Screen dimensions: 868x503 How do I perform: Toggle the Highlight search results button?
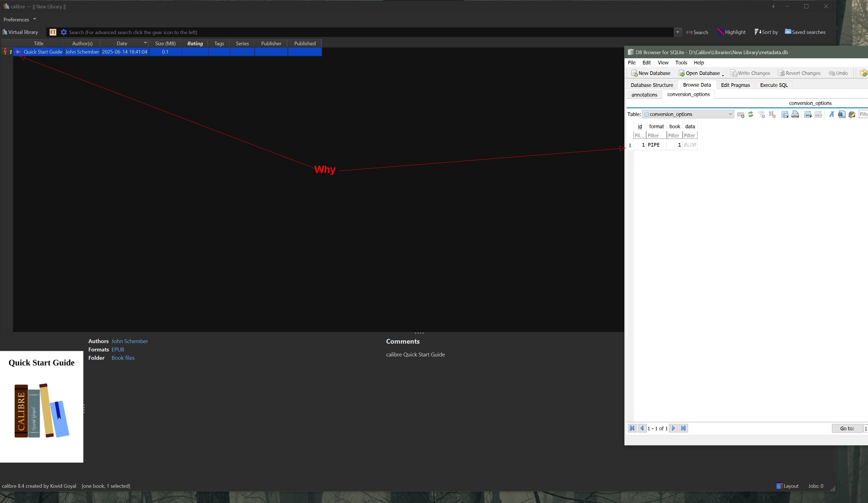click(x=731, y=32)
